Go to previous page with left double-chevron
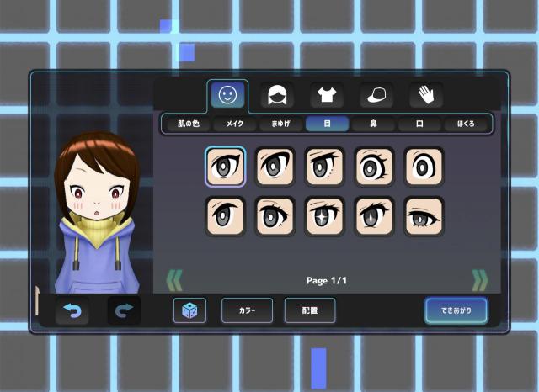Image resolution: width=539 pixels, height=392 pixels. tap(174, 281)
